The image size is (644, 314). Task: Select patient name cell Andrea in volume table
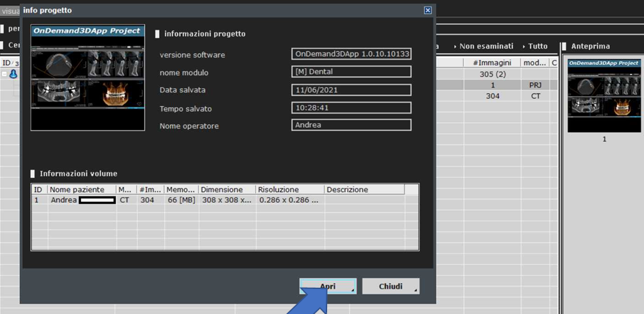click(81, 200)
